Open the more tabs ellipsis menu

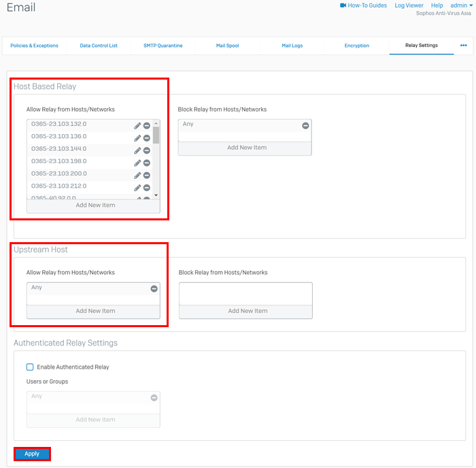point(464,46)
